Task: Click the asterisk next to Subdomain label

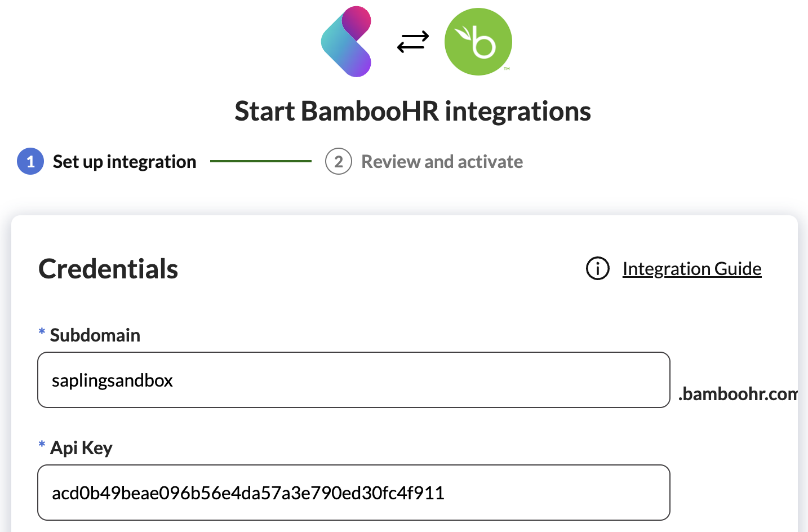Action: pos(41,332)
